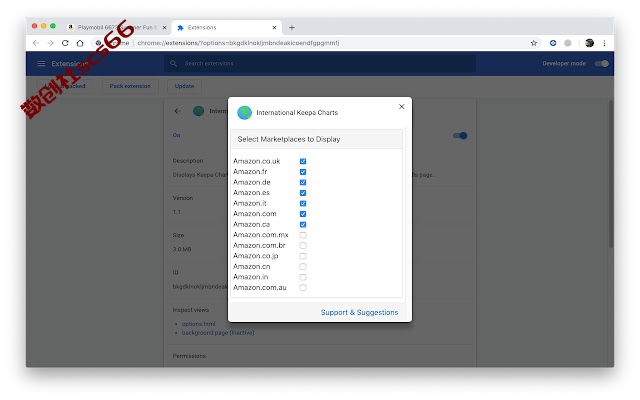
Task: Click the International Keepa Charts dialog title
Action: [297, 113]
